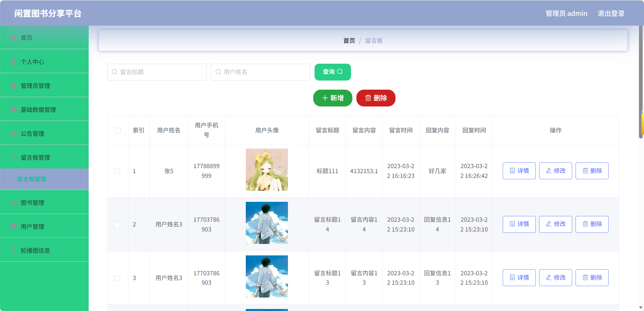Click the person icon beside 个人中心
The height and width of the screenshot is (311, 644).
13,62
